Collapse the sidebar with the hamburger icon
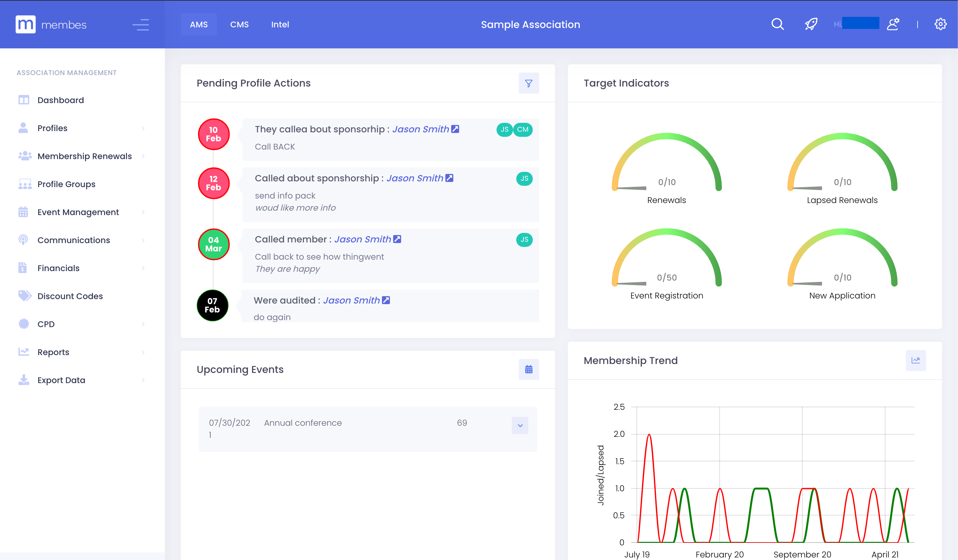 [x=140, y=25]
